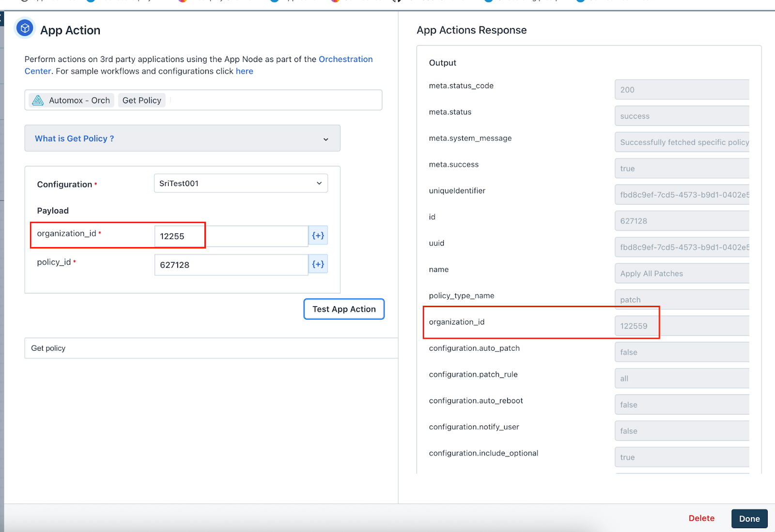775x532 pixels.
Task: Click the meta.success value field
Action: pyautogui.click(x=682, y=168)
